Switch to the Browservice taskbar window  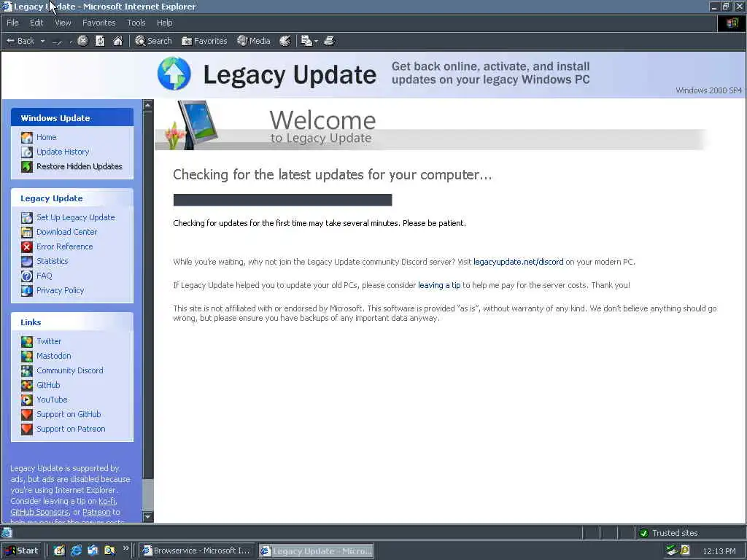[197, 551]
